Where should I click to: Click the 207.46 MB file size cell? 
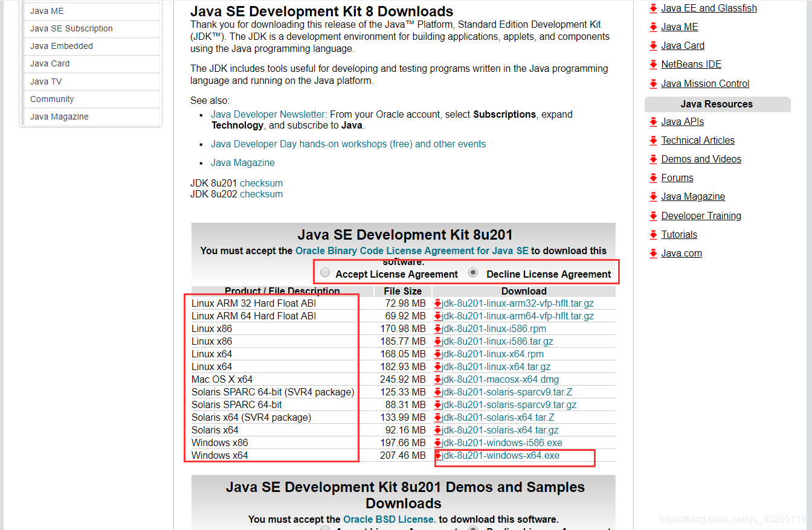point(403,456)
